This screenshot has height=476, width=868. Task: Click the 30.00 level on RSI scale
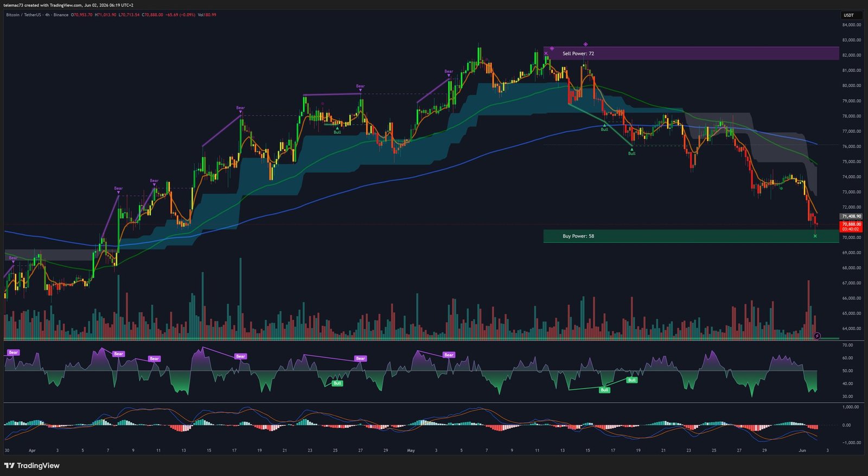coord(847,396)
